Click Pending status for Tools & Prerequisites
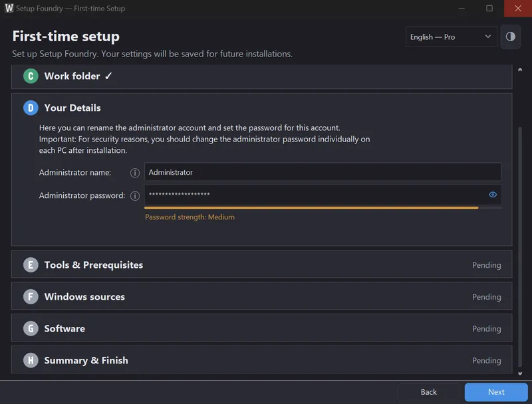The height and width of the screenshot is (404, 532). pyautogui.click(x=487, y=265)
